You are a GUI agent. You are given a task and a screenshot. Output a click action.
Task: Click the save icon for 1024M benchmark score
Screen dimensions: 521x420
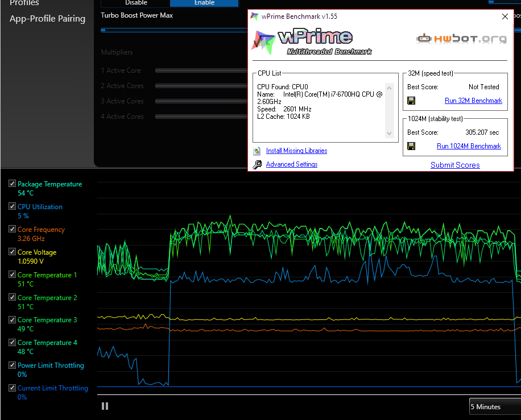pyautogui.click(x=411, y=146)
